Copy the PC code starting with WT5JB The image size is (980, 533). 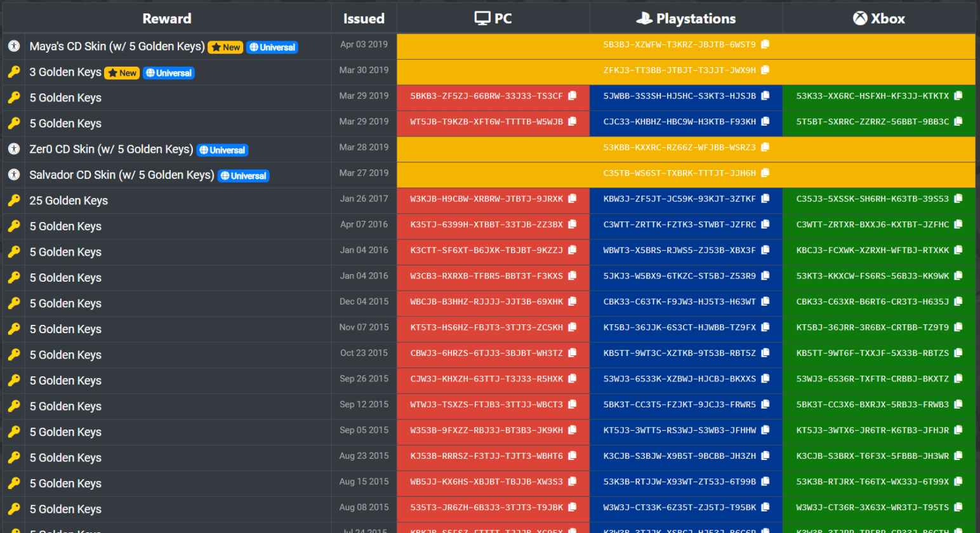pyautogui.click(x=573, y=121)
